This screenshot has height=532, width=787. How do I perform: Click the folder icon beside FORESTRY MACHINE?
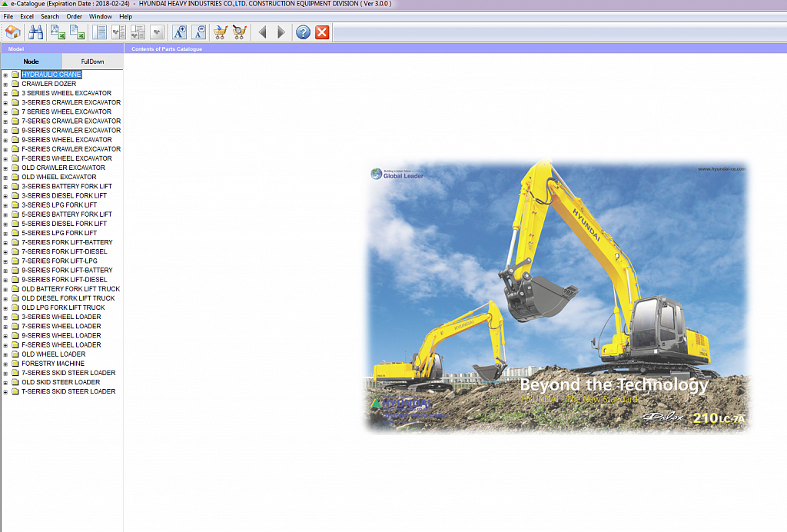click(x=15, y=364)
